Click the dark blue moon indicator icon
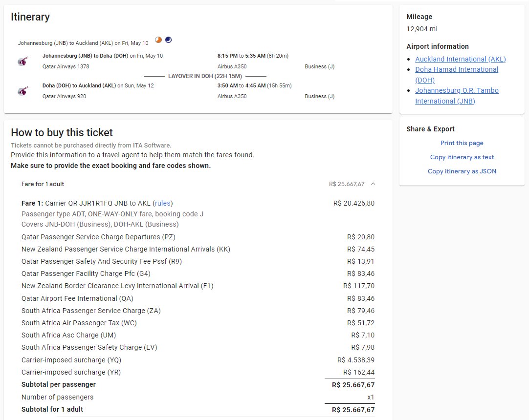The width and height of the screenshot is (529, 420). click(x=168, y=40)
